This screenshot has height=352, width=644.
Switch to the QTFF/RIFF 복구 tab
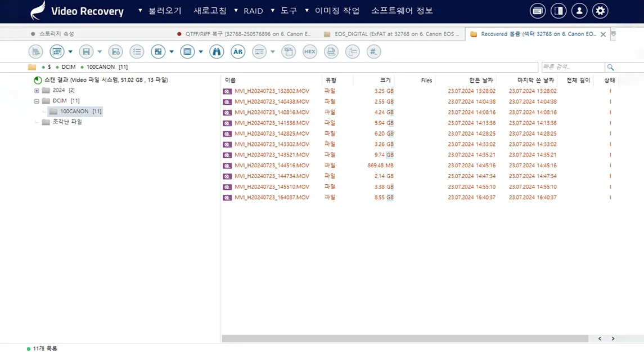[x=247, y=34]
